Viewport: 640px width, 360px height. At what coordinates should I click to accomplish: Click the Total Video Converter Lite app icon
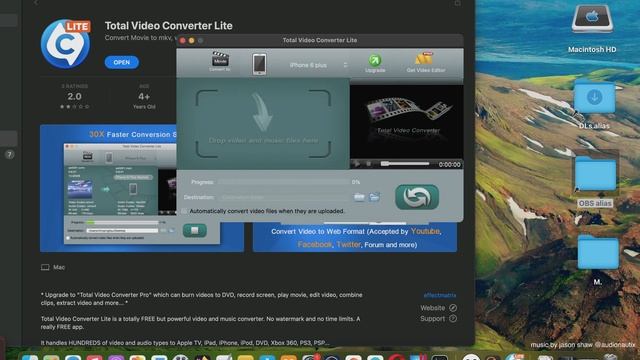(66, 44)
